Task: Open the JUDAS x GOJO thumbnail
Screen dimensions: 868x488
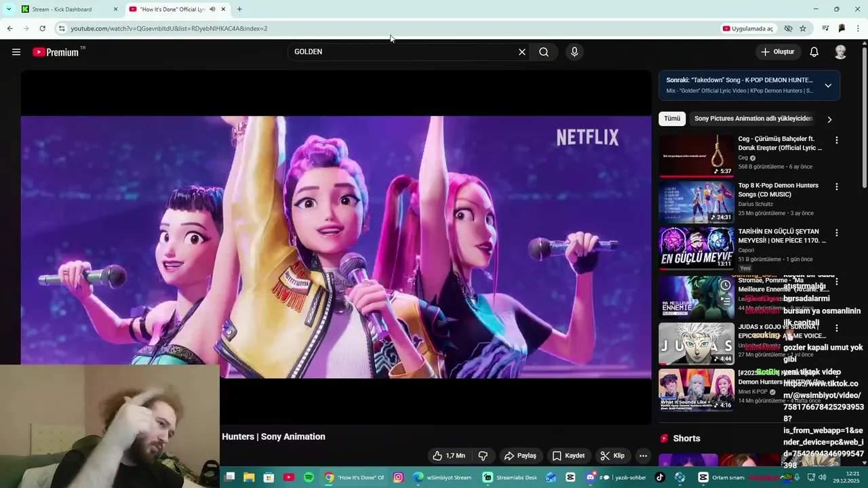Action: click(x=696, y=343)
